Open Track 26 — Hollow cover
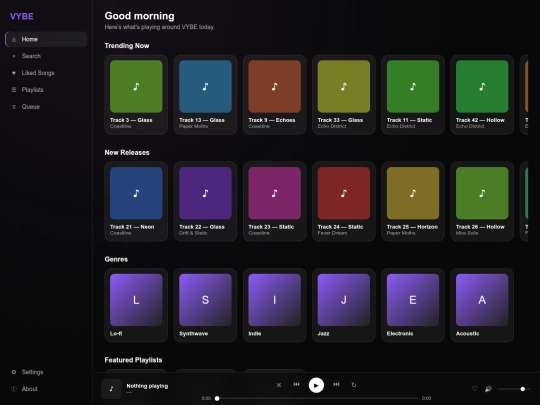 (x=482, y=193)
